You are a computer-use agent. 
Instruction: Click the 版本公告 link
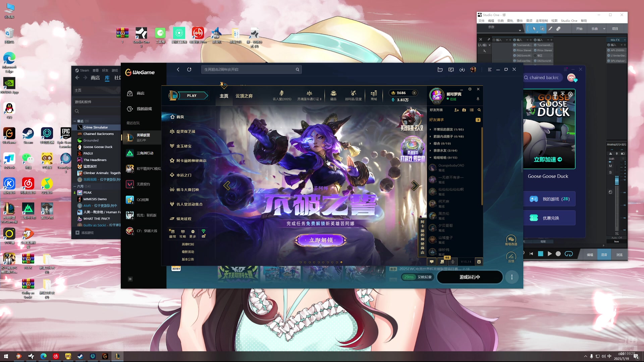click(188, 259)
